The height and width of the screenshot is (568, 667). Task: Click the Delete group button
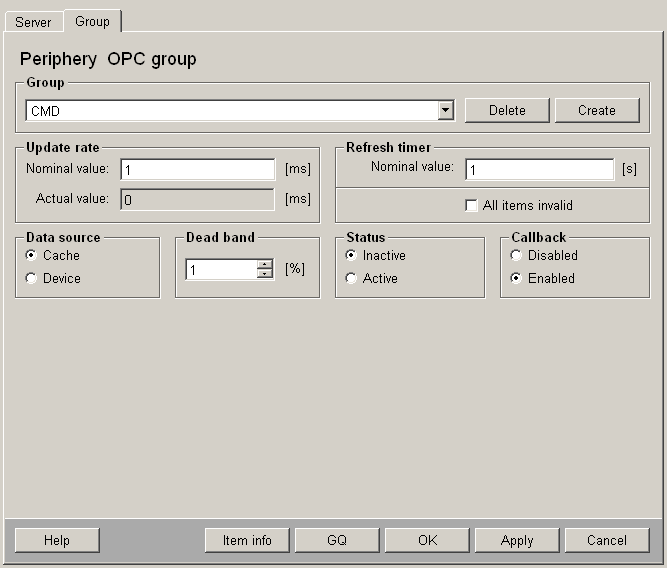(x=507, y=110)
